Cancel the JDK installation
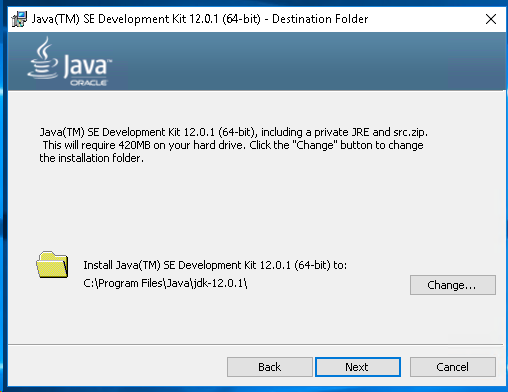508x392 pixels. 453,367
